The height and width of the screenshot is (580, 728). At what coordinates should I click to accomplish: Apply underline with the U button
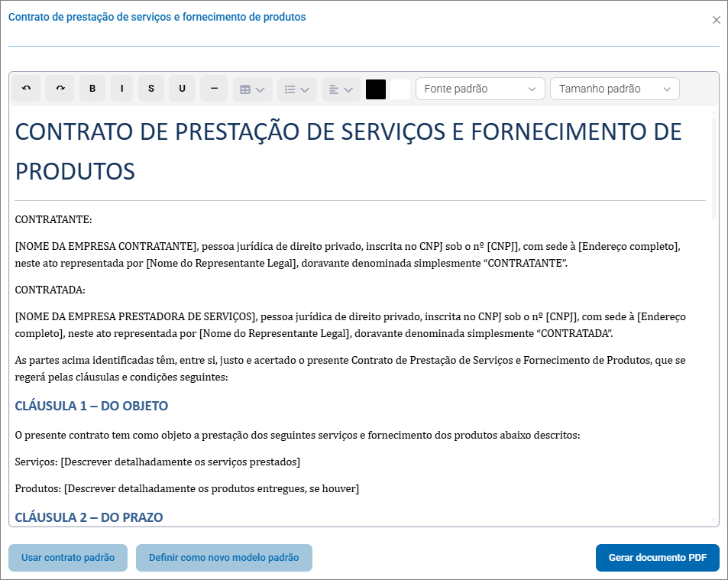tap(182, 89)
